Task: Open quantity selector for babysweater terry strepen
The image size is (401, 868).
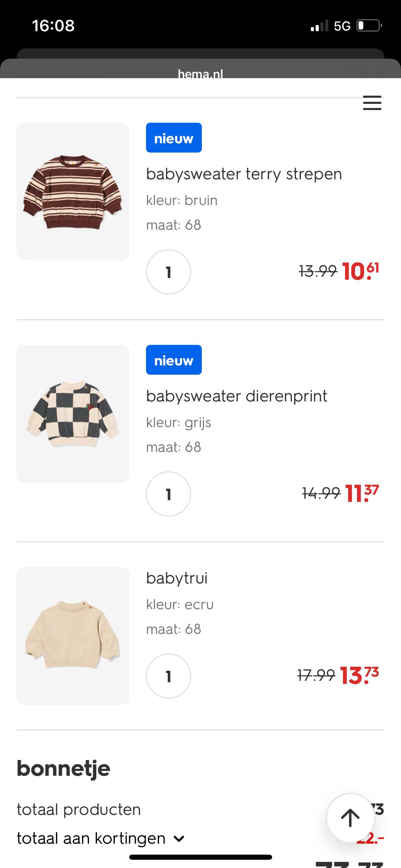Action: click(x=168, y=272)
